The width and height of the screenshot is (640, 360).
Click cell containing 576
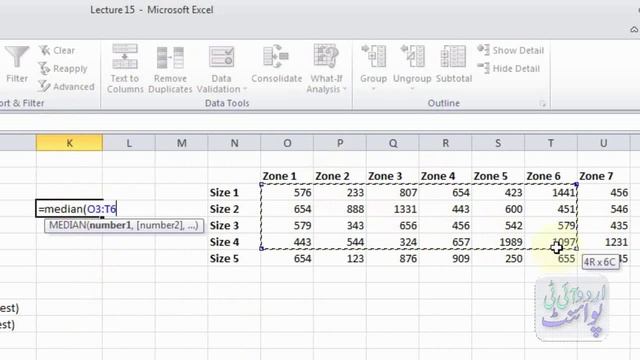click(x=287, y=193)
